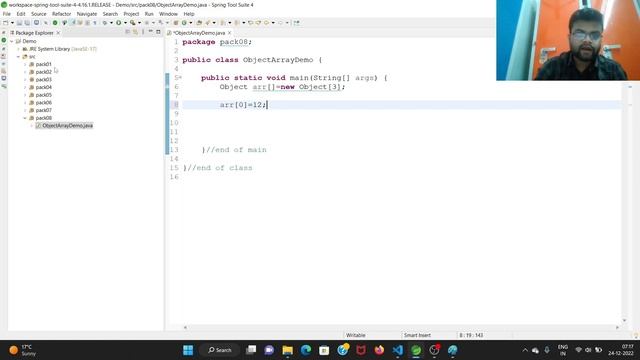The width and height of the screenshot is (640, 360).
Task: Click the Debug toolbar icon
Action: click(x=105, y=23)
